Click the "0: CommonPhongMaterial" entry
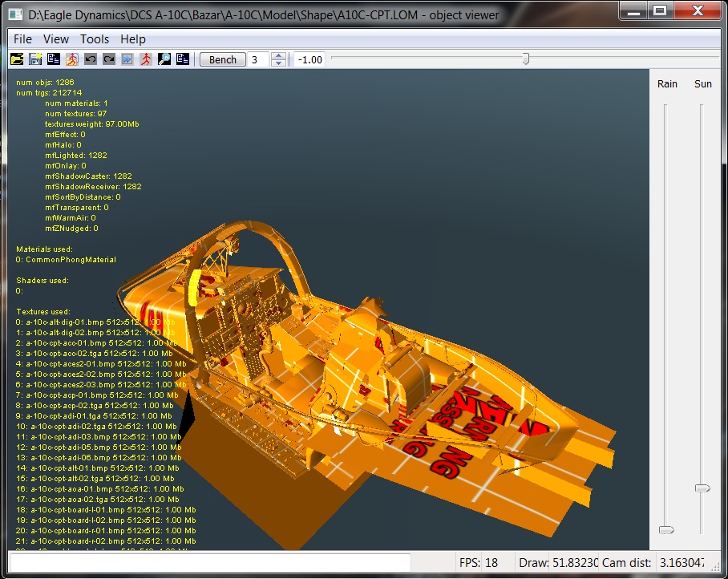728x579 pixels. 66,260
